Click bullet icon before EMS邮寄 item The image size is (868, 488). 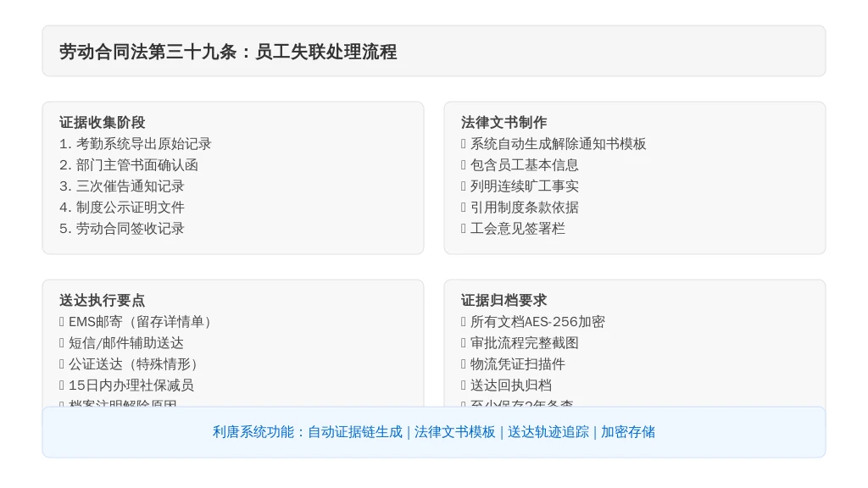pos(61,321)
